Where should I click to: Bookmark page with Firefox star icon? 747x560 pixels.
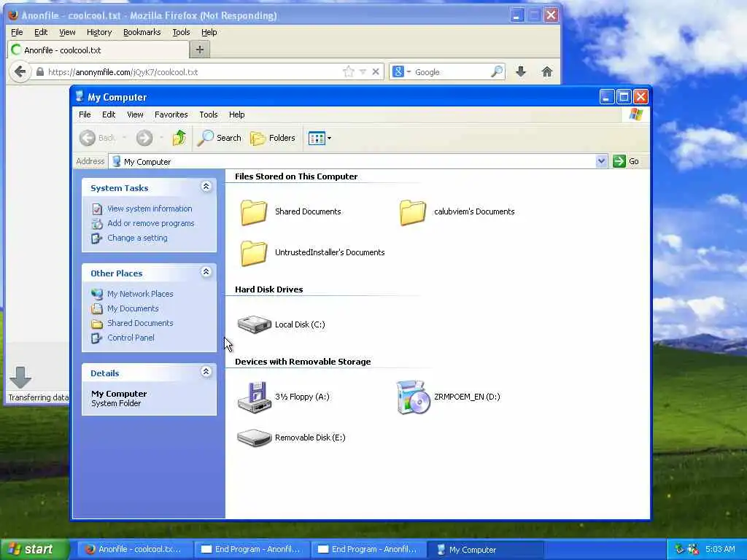click(x=348, y=72)
